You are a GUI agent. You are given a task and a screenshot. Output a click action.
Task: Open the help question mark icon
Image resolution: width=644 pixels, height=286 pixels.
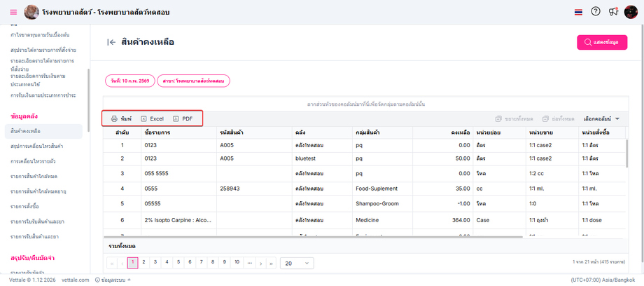tap(596, 12)
